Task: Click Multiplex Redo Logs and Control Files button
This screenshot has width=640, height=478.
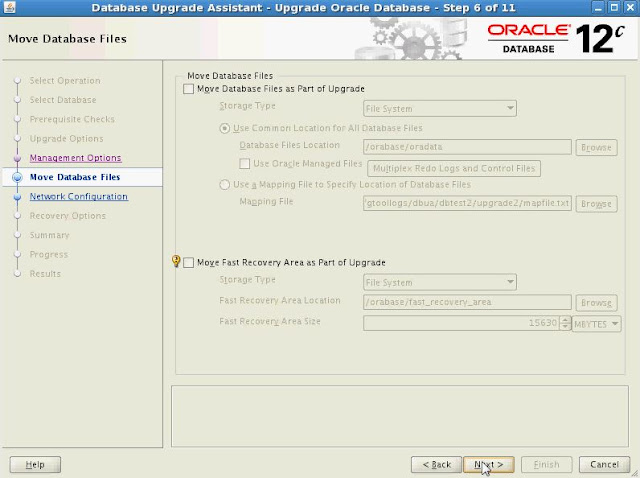Action: [x=454, y=169]
